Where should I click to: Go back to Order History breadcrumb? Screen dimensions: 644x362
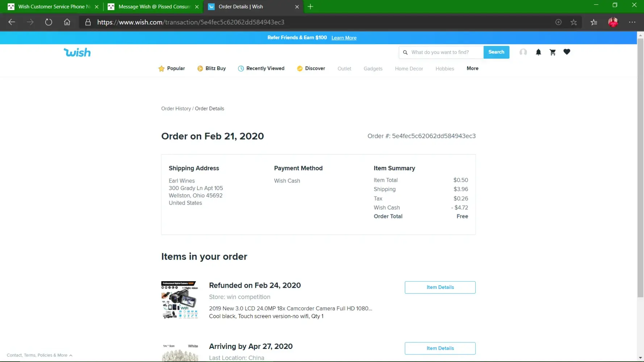tap(176, 109)
